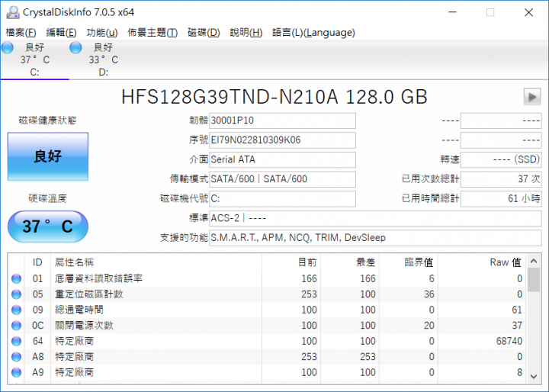Image resolution: width=549 pixels, height=392 pixels.
Task: Click status orb for attribute 09
Action: pos(16,310)
